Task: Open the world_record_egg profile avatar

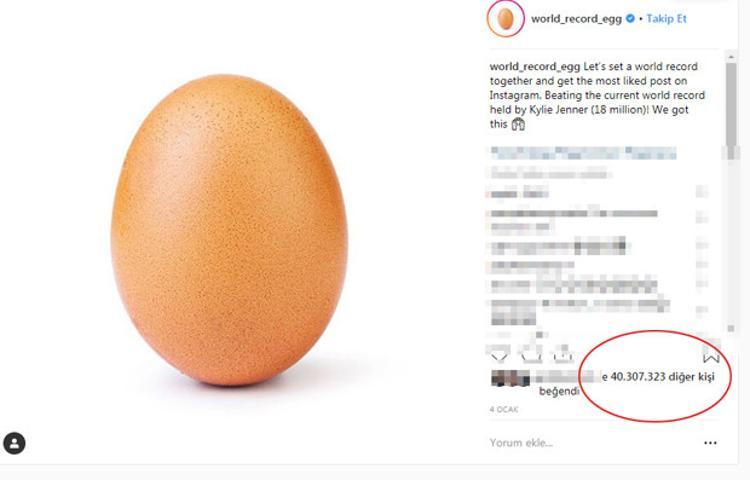Action: 506,19
